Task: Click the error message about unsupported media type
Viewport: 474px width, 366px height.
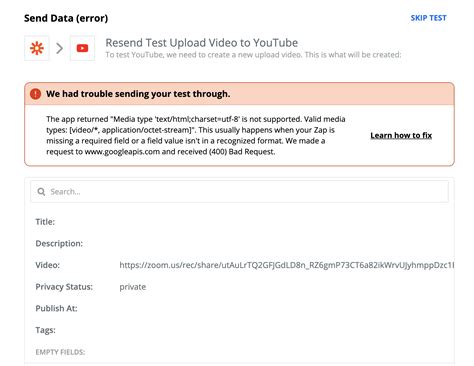Action: (196, 135)
